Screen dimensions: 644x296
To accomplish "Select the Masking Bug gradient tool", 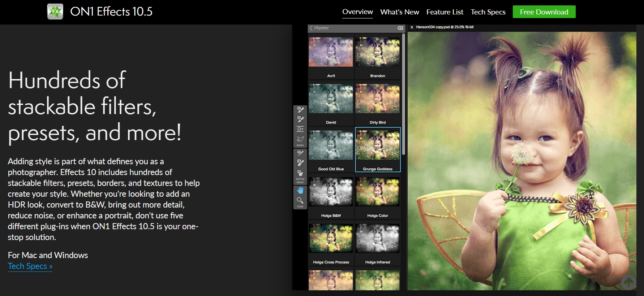I will [300, 129].
